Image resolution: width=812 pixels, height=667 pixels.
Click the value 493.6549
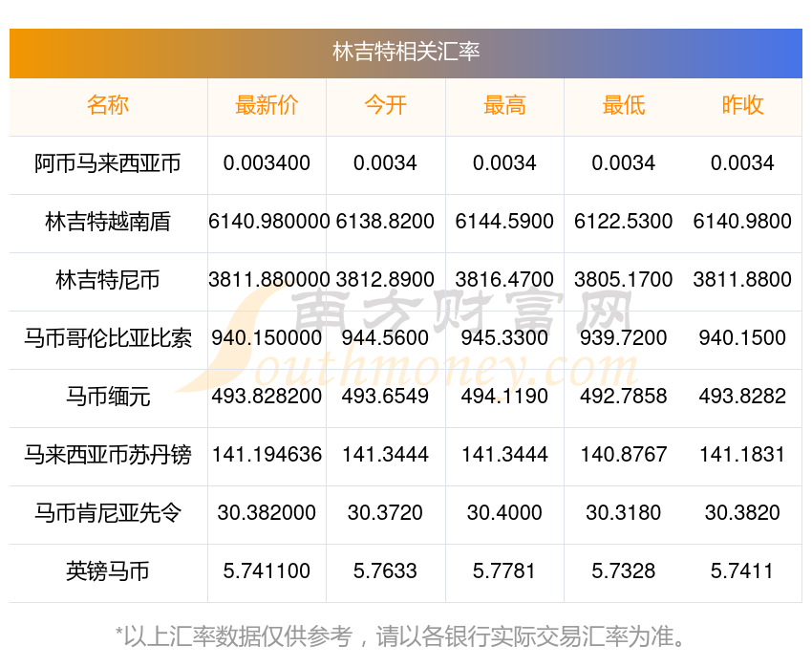(x=385, y=397)
